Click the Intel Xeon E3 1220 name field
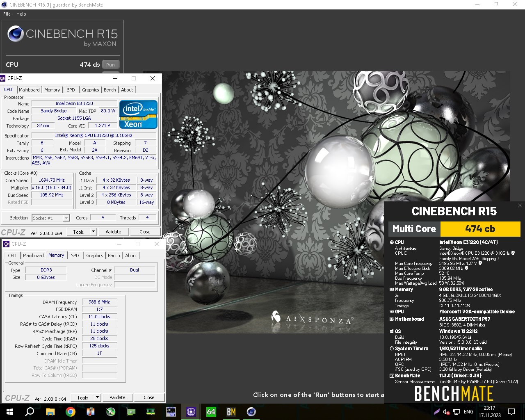This screenshot has width=525, height=420. pyautogui.click(x=74, y=103)
